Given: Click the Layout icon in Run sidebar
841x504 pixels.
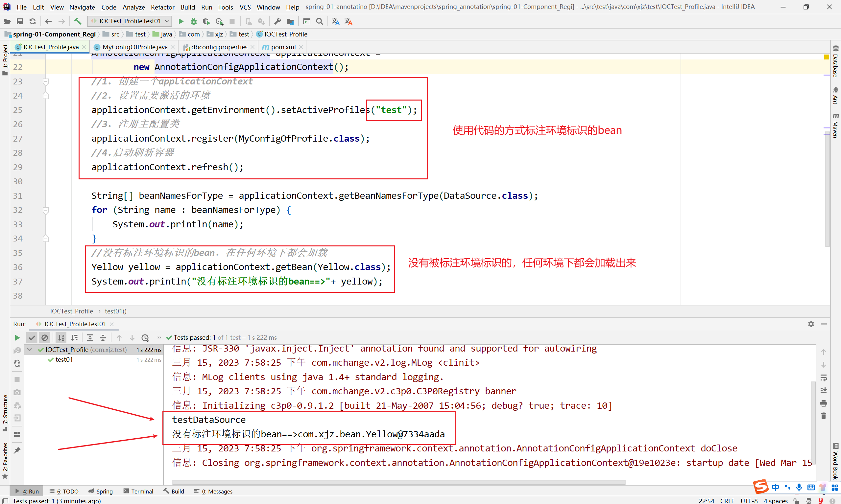Looking at the screenshot, I should pos(17,434).
